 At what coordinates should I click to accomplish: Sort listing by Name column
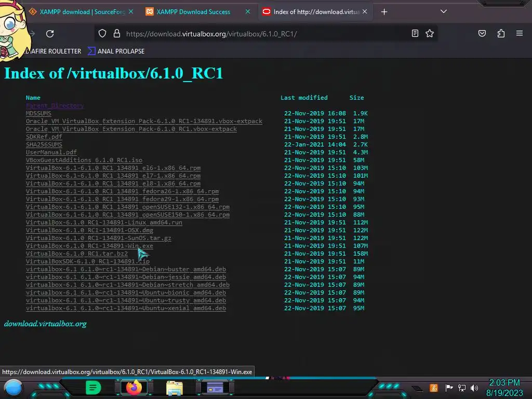tap(33, 98)
